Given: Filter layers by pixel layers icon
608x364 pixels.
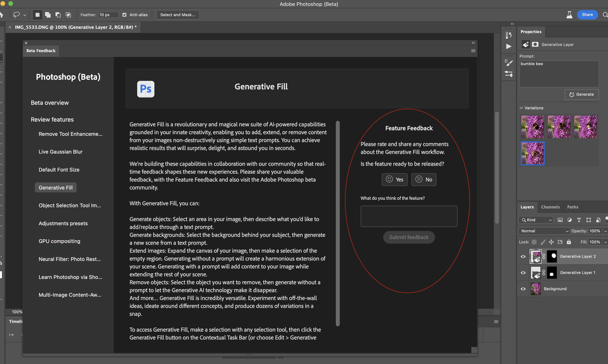Looking at the screenshot, I should [560, 220].
